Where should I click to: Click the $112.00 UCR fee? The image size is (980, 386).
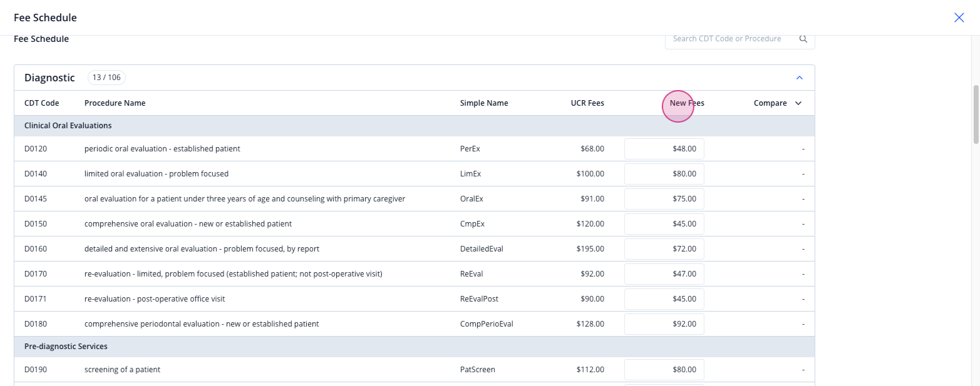pos(591,370)
